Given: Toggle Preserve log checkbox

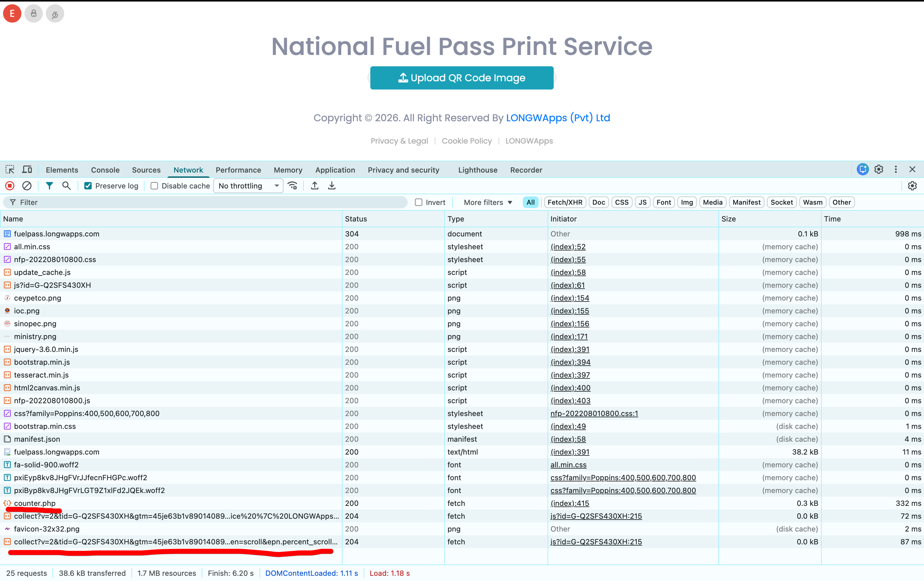Looking at the screenshot, I should click(x=88, y=186).
